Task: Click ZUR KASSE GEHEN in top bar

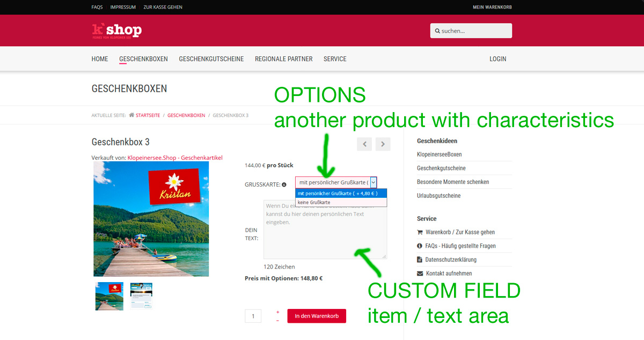Action: click(163, 8)
